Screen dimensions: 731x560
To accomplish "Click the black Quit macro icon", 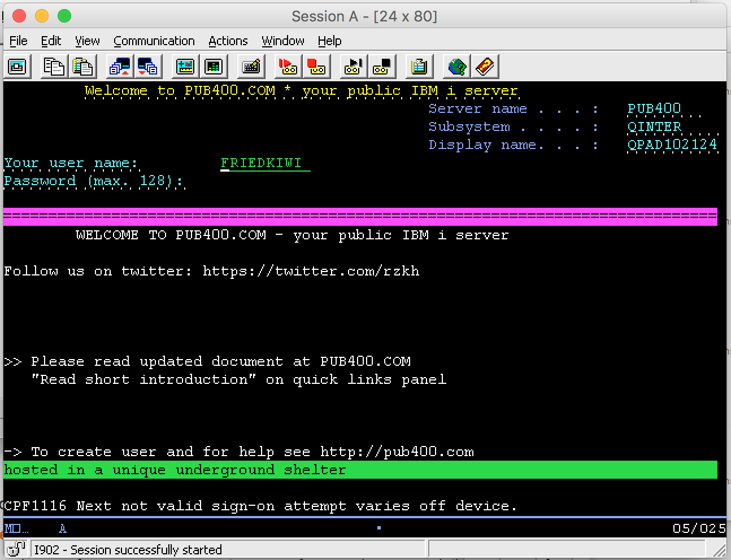I will pos(381,67).
